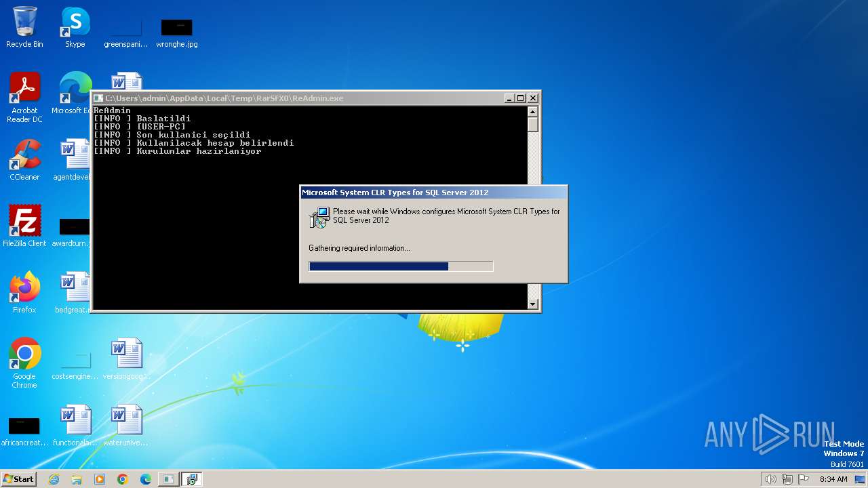Select the bedgreat Word document
868x488 pixels.
[73, 293]
